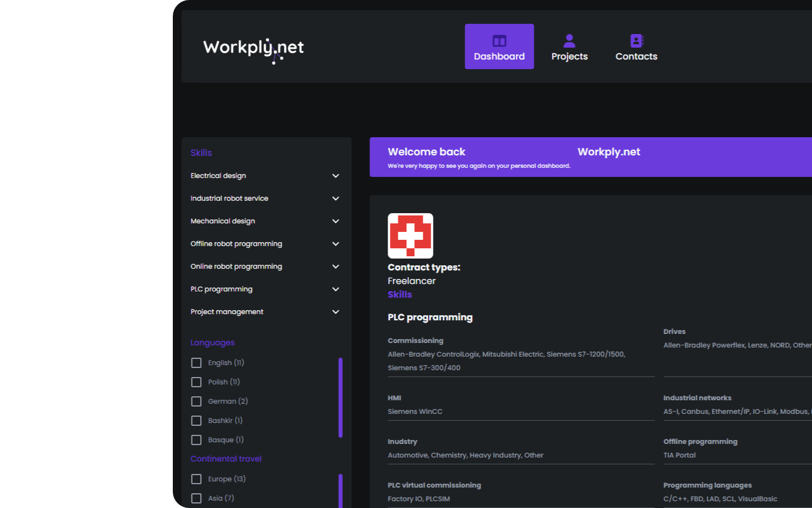Expand the Offline robot programming chevron
Image resolution: width=812 pixels, height=508 pixels.
click(x=335, y=244)
